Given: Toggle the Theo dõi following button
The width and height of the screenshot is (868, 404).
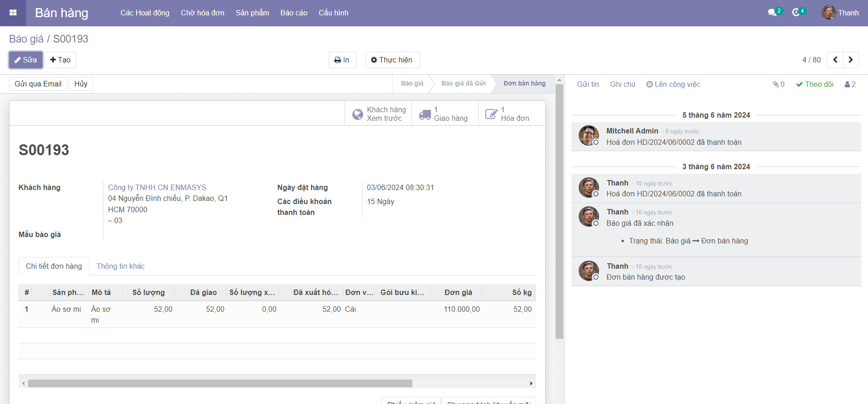Looking at the screenshot, I should coord(815,84).
